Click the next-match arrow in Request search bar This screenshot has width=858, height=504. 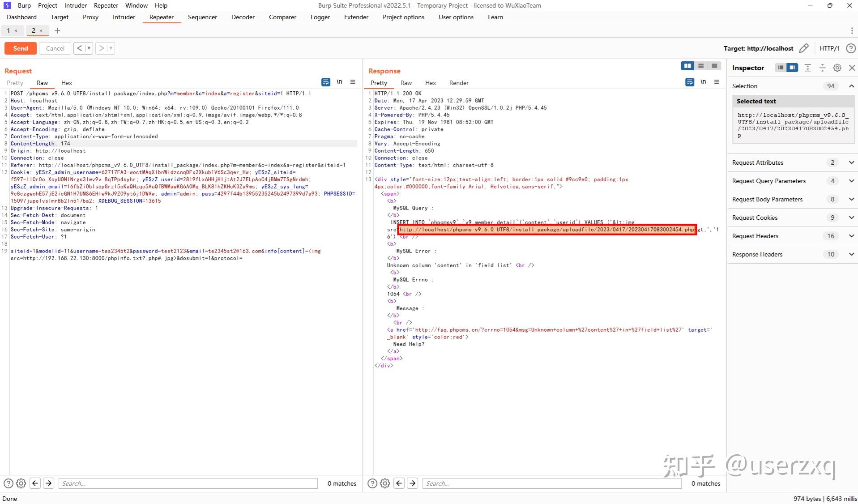[x=48, y=483]
